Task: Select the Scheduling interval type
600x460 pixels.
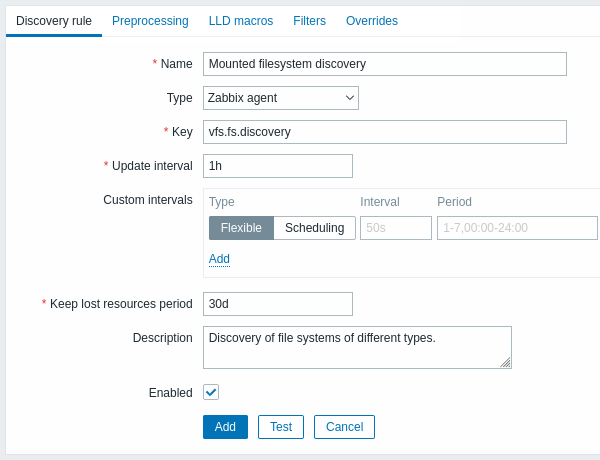Action: (315, 228)
